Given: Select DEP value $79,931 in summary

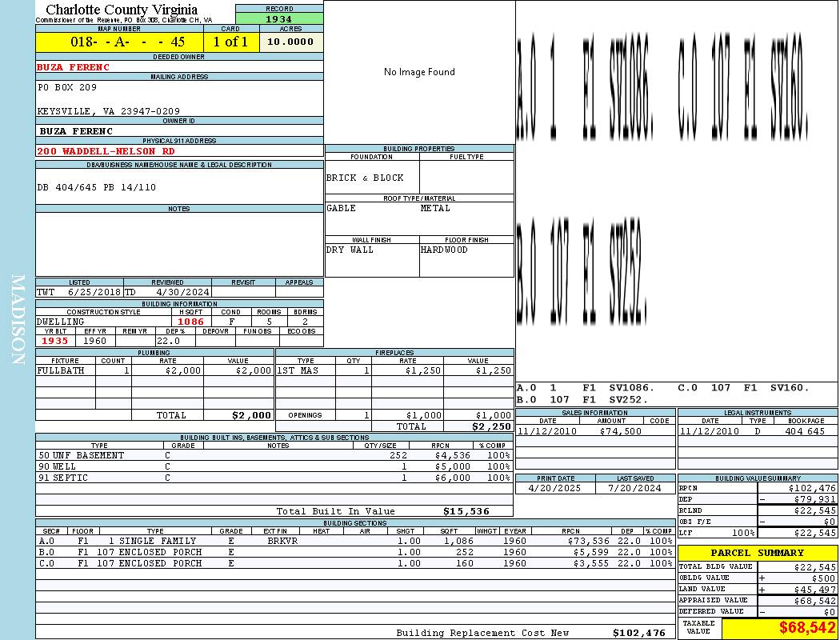Looking at the screenshot, I should [x=815, y=500].
